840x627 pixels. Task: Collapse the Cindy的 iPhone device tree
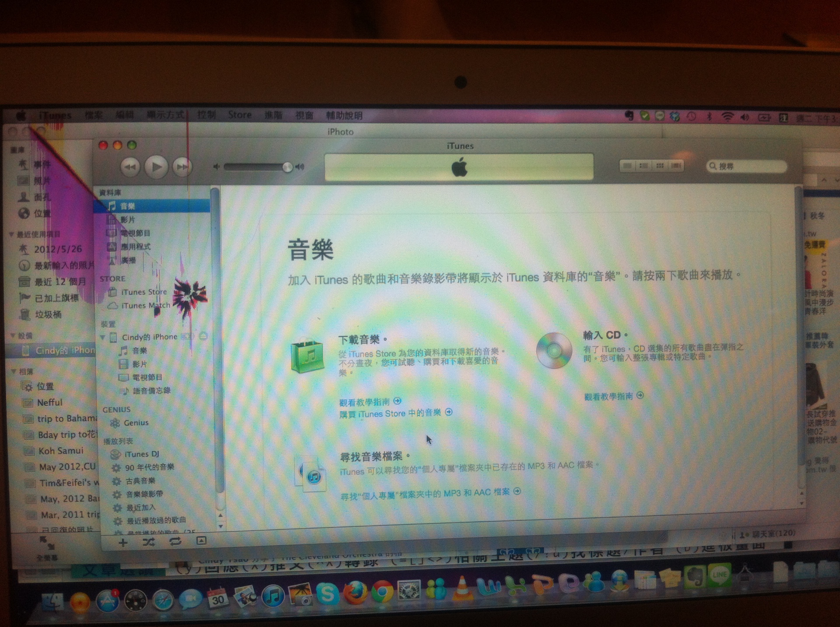point(103,337)
